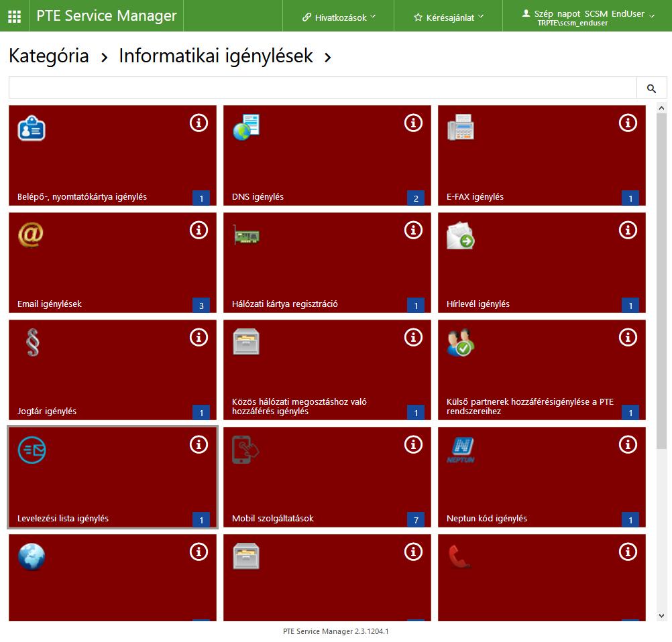Click the file drawer icon in the bottom row
This screenshot has height=642, width=672.
coord(246,556)
